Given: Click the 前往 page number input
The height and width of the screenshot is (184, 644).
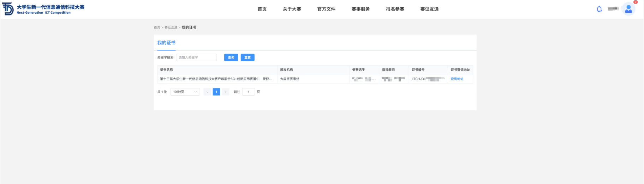Looking at the screenshot, I should (x=249, y=92).
